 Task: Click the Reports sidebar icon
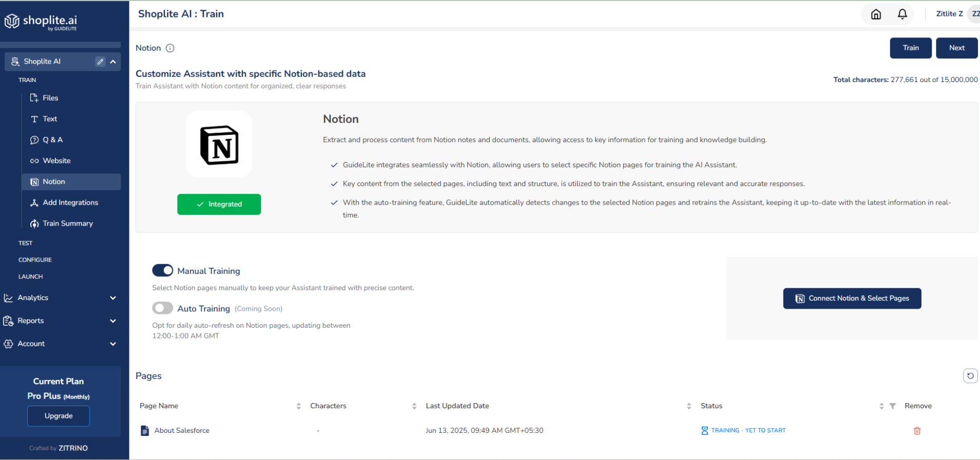coord(8,321)
